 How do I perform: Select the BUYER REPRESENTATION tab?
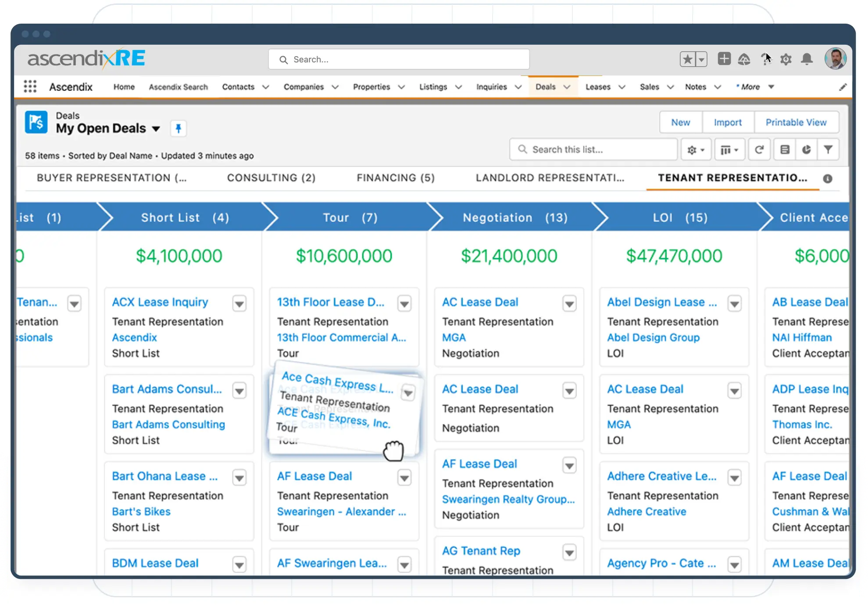pos(112,178)
